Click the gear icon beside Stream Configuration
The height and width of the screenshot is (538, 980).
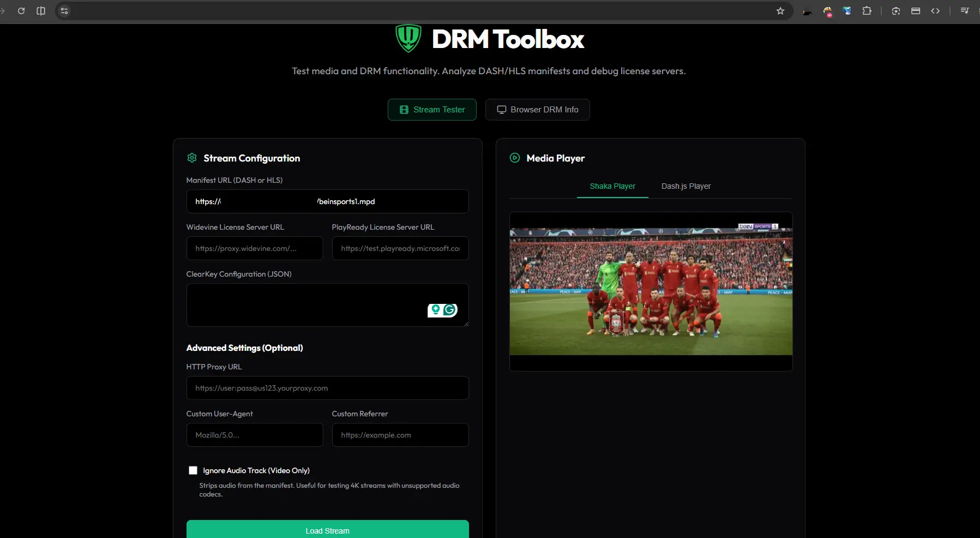click(192, 158)
